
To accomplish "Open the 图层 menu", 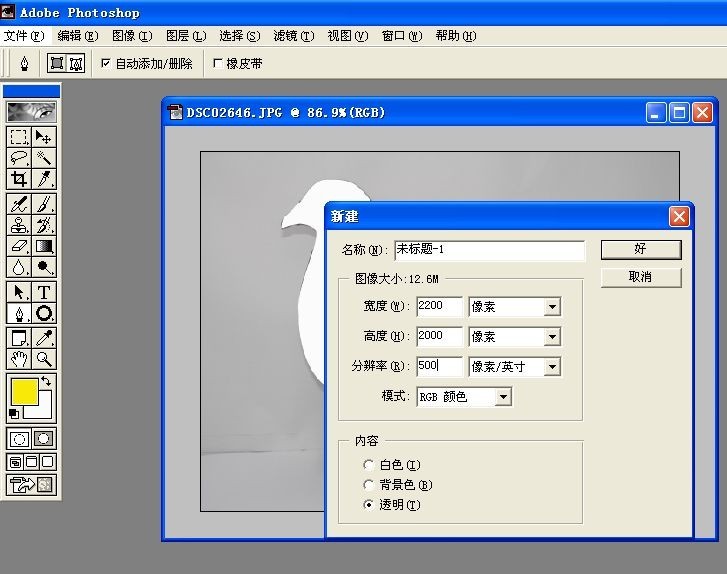I will [186, 36].
